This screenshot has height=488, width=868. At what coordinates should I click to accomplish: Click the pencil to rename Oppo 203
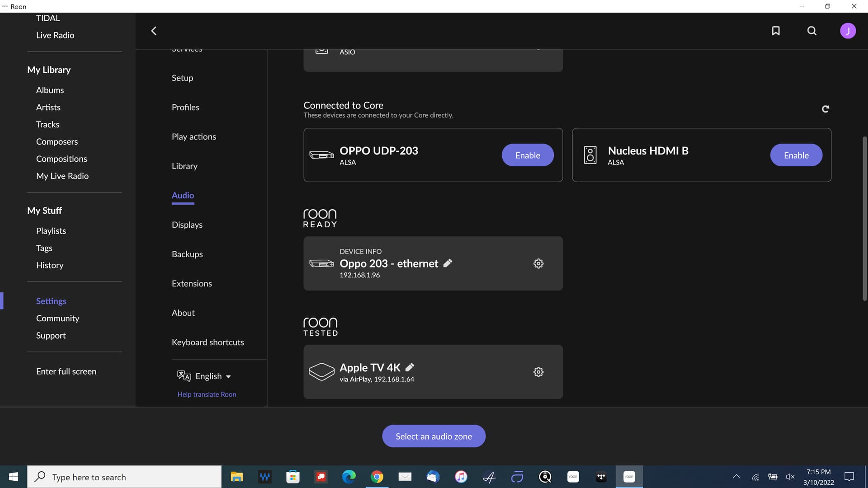coord(448,263)
